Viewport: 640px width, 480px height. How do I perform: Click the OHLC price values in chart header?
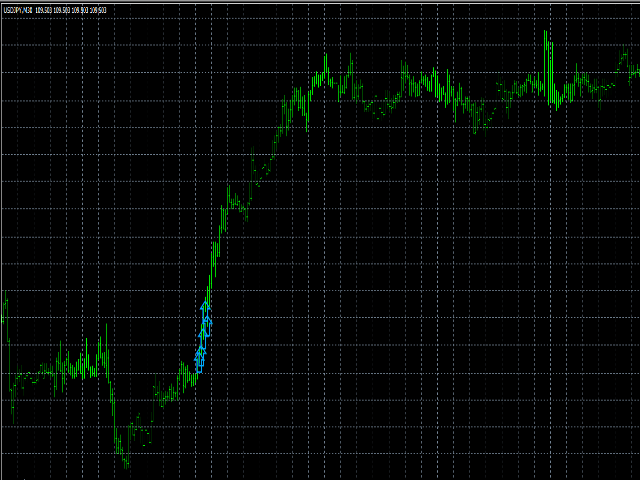pos(72,10)
